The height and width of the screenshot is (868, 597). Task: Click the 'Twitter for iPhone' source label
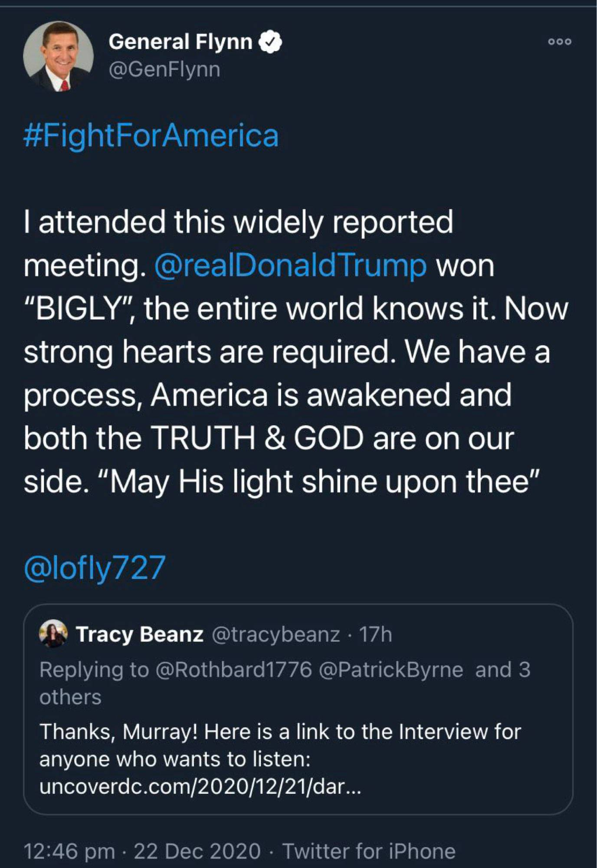click(369, 851)
